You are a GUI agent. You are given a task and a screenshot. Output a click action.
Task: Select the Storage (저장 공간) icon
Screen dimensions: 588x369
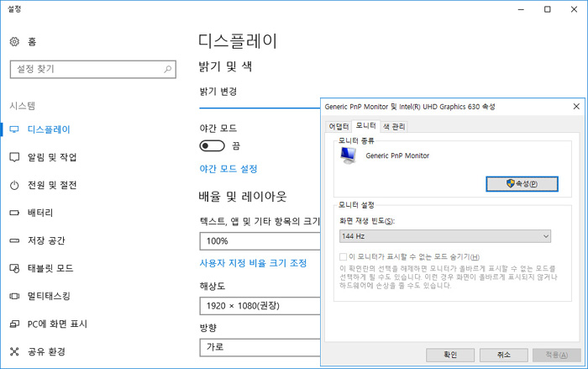coord(14,240)
